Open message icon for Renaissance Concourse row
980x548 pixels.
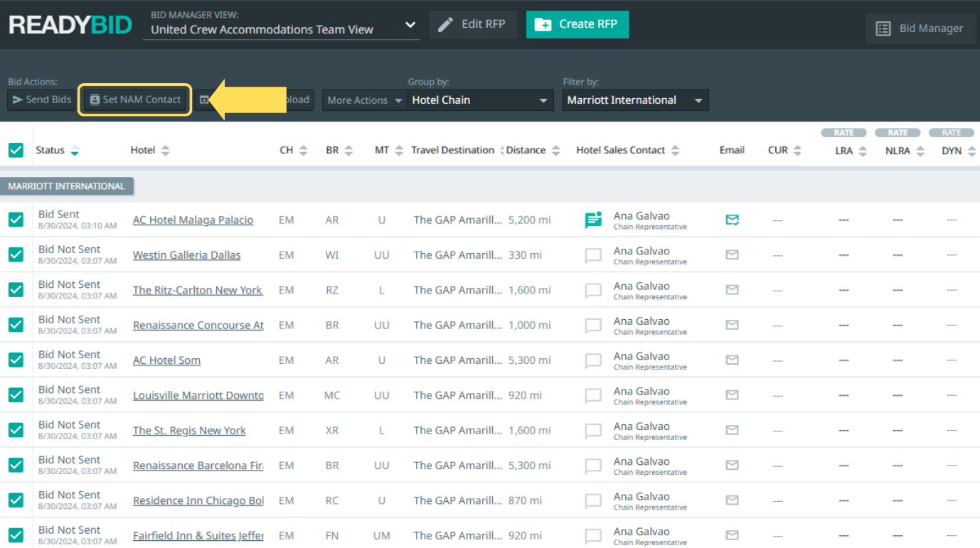[592, 326]
